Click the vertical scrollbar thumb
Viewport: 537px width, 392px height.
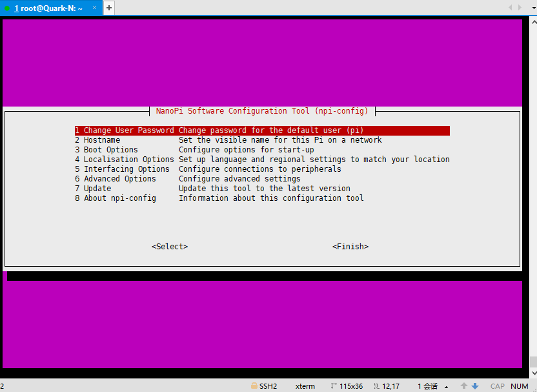tap(534, 362)
